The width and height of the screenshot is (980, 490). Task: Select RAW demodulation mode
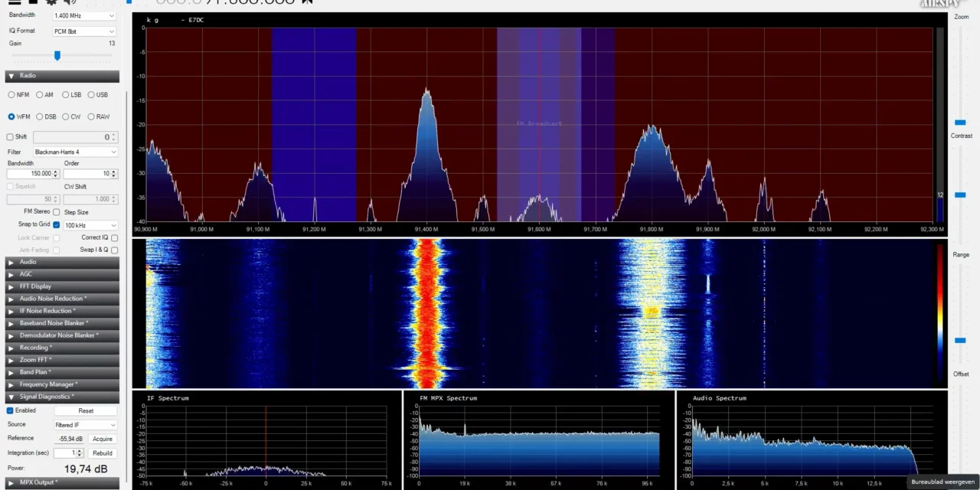pos(91,116)
